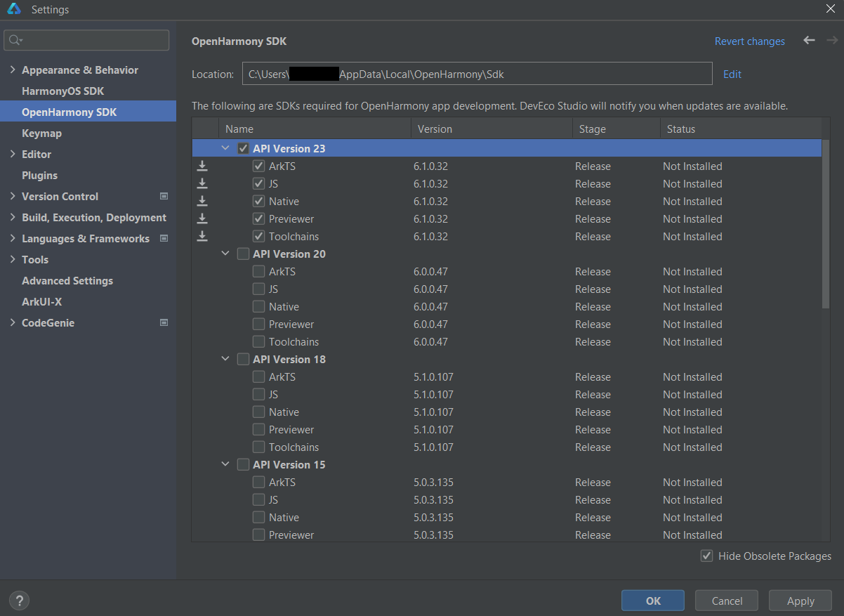
Task: Click the project-level icon next to Version Control
Action: point(164,196)
